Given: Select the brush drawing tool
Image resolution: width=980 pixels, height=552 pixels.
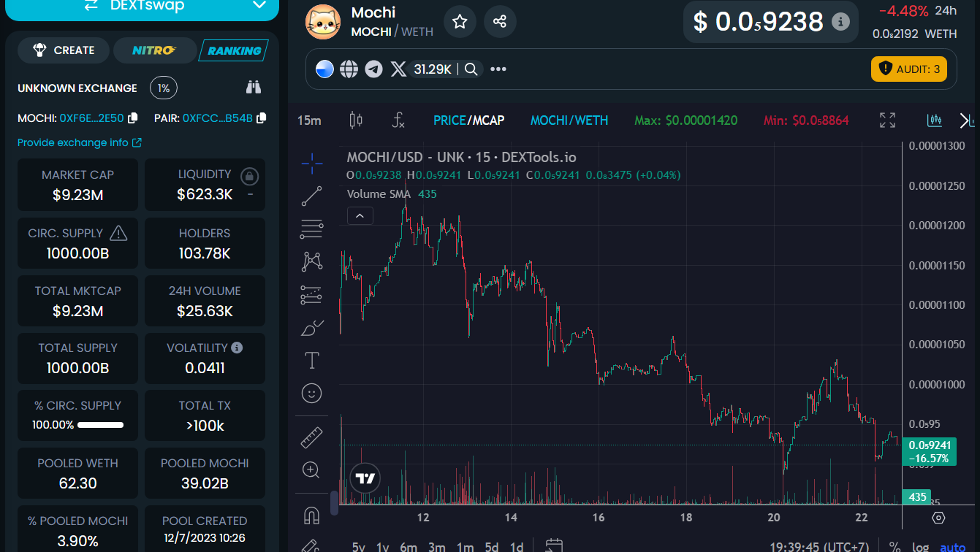Looking at the screenshot, I should click(311, 327).
